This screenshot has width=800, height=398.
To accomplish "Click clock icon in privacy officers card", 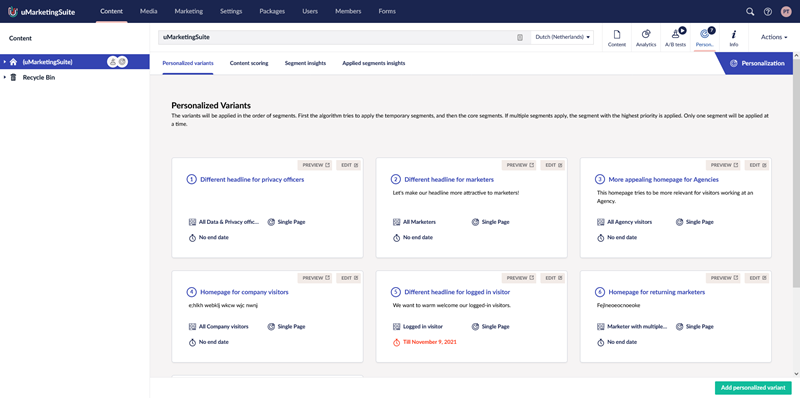I will [x=192, y=238].
